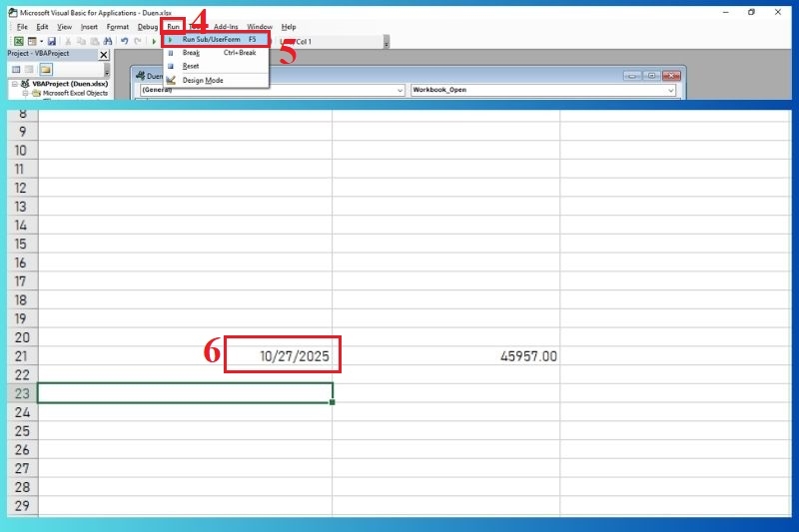Open the Workbook_Open procedure dropdown
The width and height of the screenshot is (799, 532).
coord(670,90)
